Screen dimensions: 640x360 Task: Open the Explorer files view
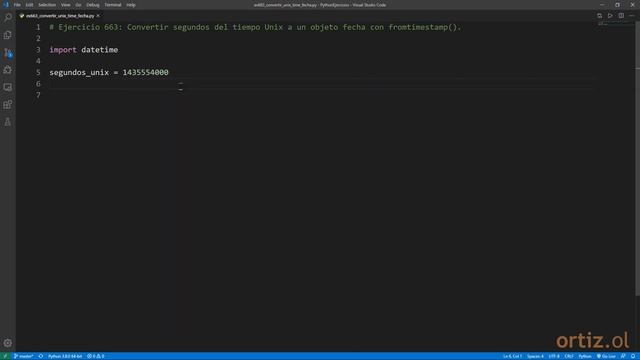(8, 35)
